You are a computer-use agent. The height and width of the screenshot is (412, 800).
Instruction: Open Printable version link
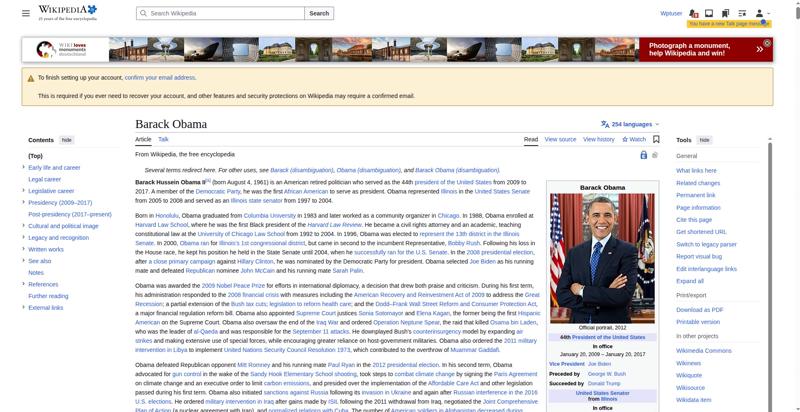coord(698,322)
